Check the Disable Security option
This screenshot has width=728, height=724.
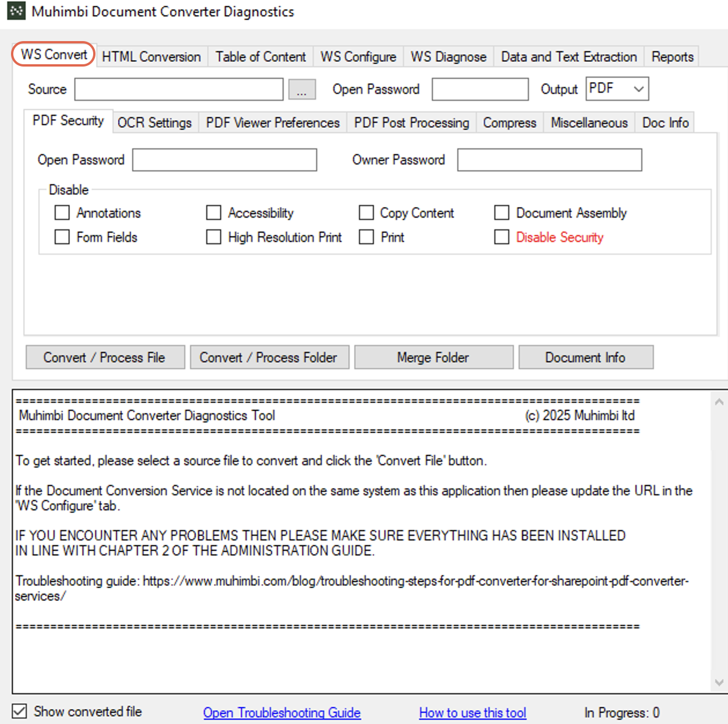(x=501, y=237)
